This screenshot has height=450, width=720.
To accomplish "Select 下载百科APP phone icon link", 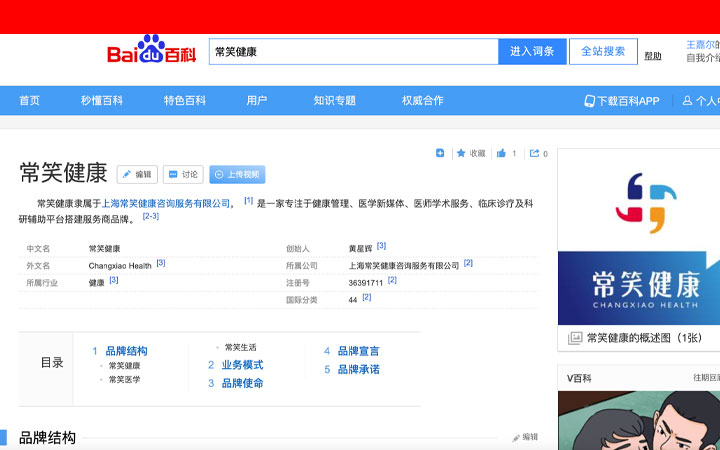I will 589,101.
